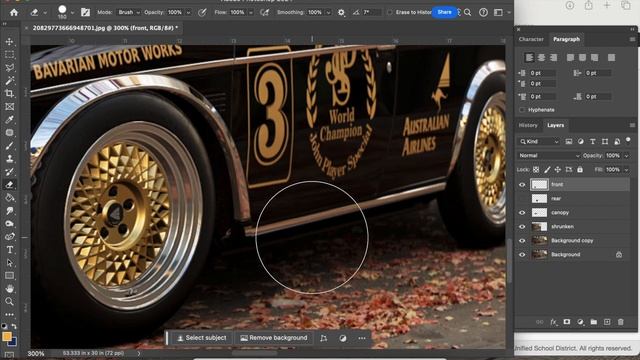The image size is (640, 360).
Task: Open the layer Opacity dropdown arrow
Action: click(626, 156)
